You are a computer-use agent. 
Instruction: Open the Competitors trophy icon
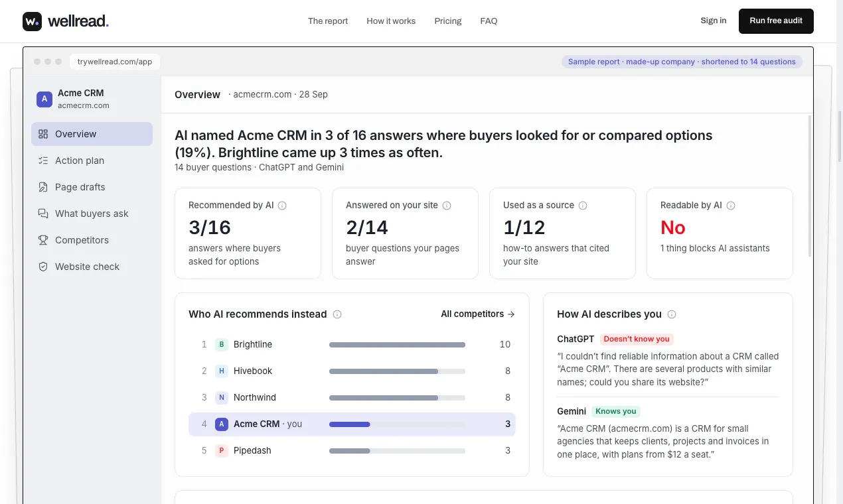(43, 240)
